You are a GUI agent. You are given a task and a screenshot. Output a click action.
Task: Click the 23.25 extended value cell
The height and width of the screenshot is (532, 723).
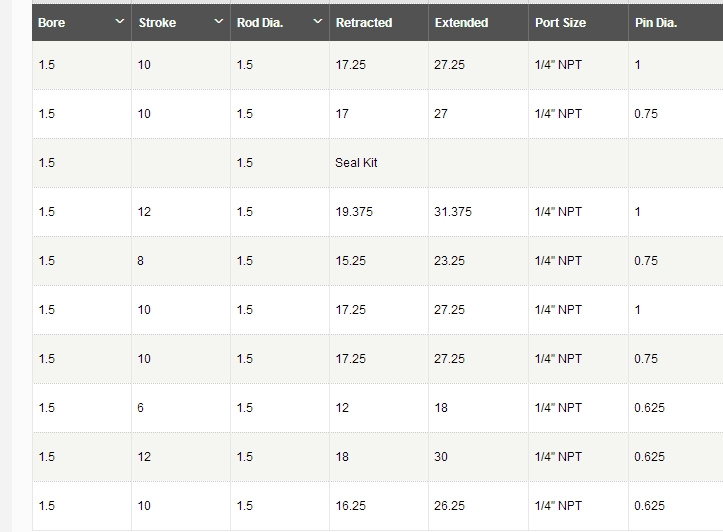point(449,260)
